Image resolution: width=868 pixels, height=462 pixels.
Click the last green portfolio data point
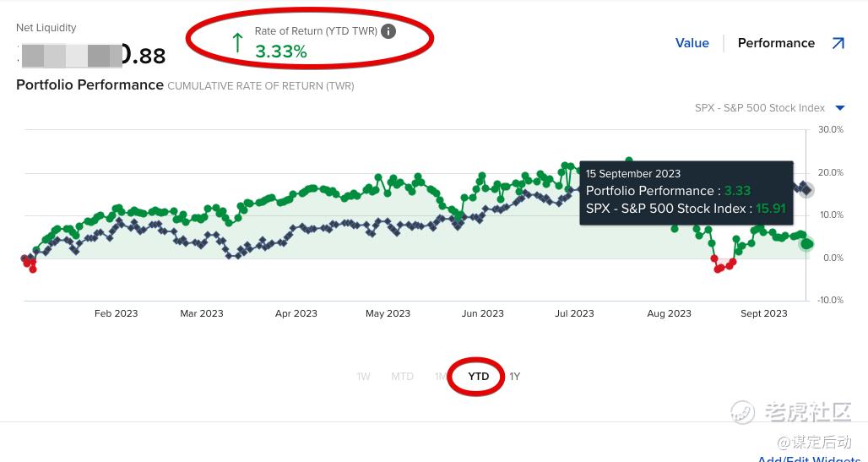pos(808,244)
